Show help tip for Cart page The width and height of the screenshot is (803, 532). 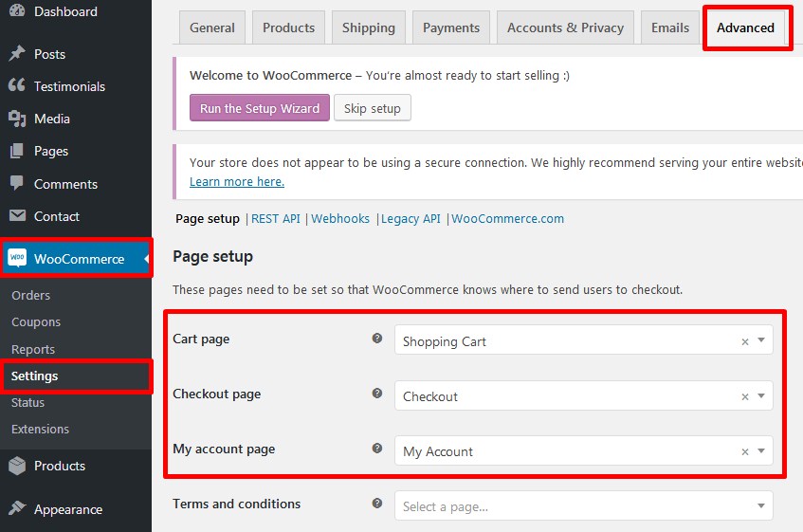(377, 338)
